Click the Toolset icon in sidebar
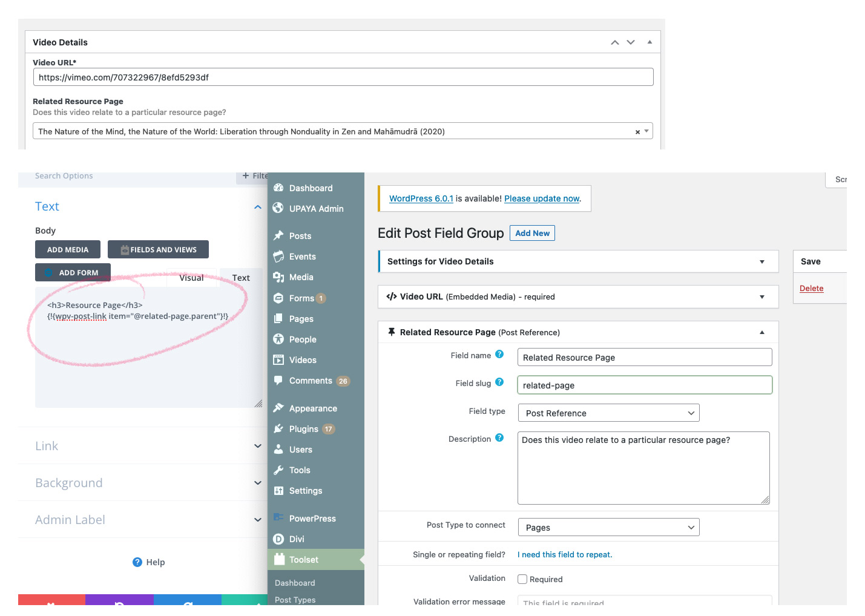 coord(279,559)
